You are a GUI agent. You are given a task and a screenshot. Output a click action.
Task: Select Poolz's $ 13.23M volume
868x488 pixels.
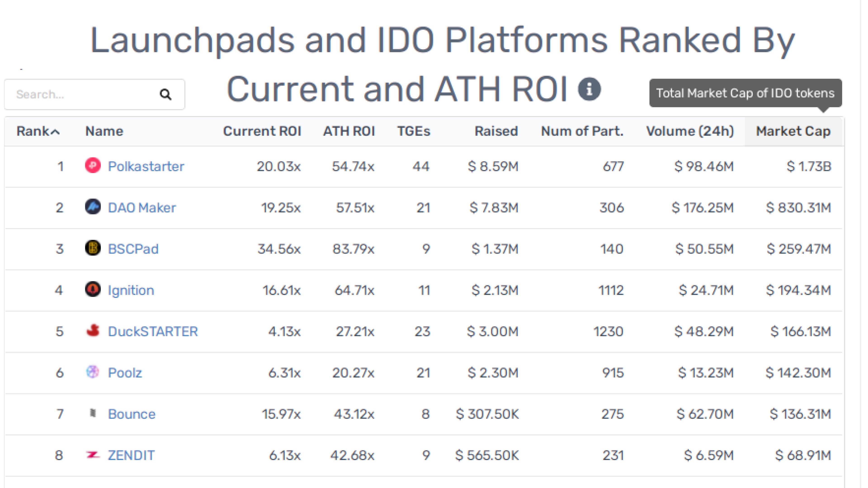[706, 373]
